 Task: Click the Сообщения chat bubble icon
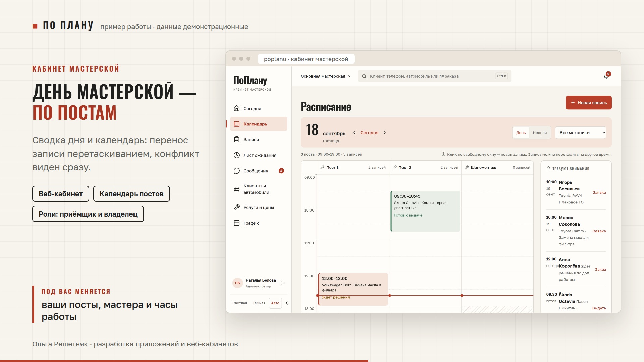[x=237, y=171]
